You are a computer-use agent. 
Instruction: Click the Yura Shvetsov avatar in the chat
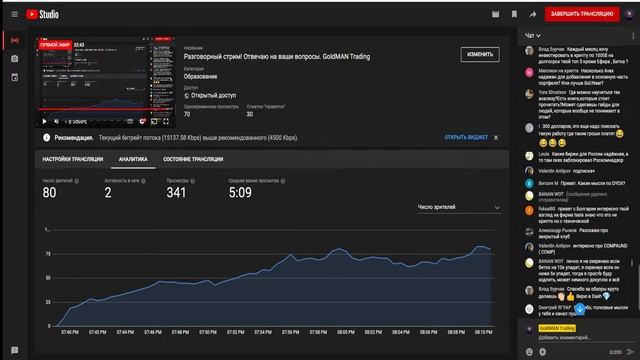(x=529, y=94)
